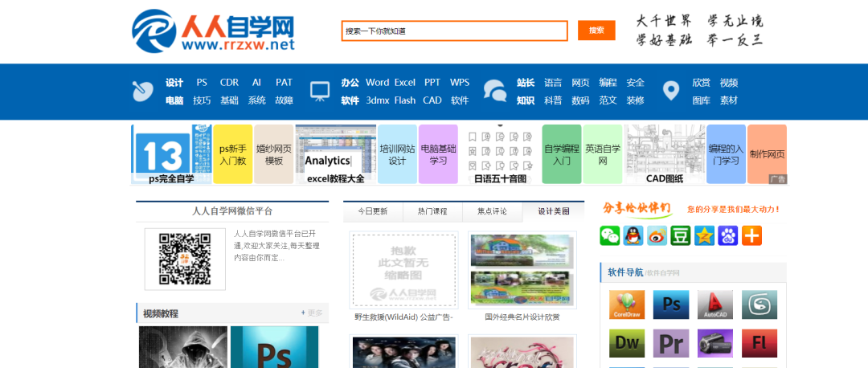Open more share options plus icon
This screenshot has height=368, width=868.
[x=751, y=235]
